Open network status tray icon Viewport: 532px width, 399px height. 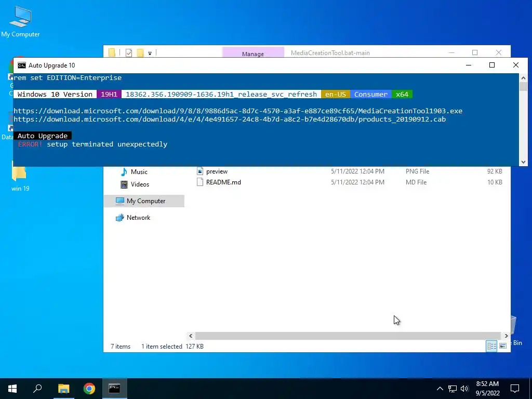(x=453, y=389)
